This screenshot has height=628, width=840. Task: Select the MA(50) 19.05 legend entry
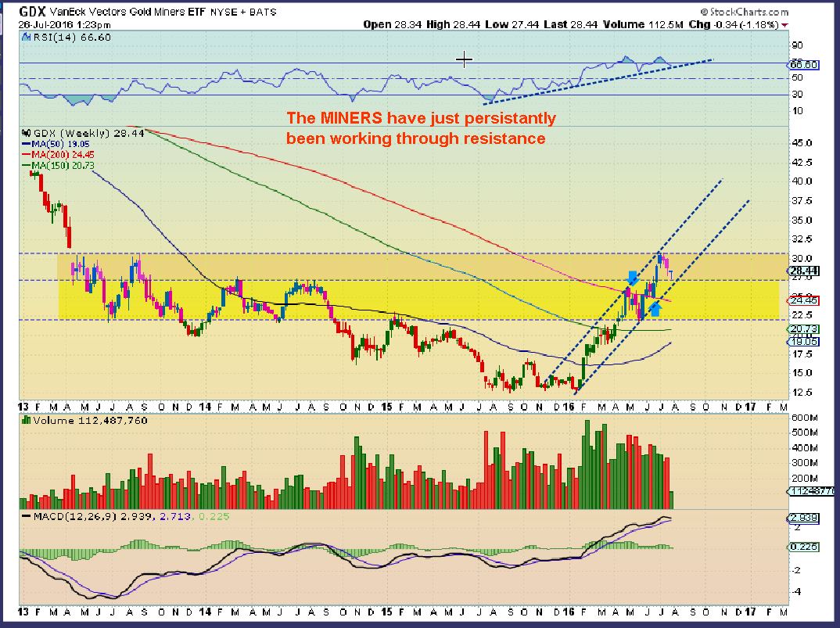[56, 144]
